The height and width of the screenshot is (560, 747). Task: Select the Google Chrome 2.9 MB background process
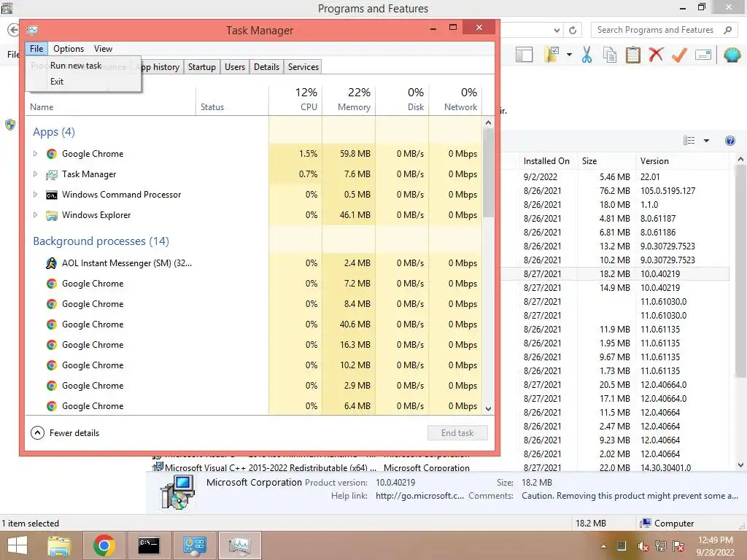point(254,386)
